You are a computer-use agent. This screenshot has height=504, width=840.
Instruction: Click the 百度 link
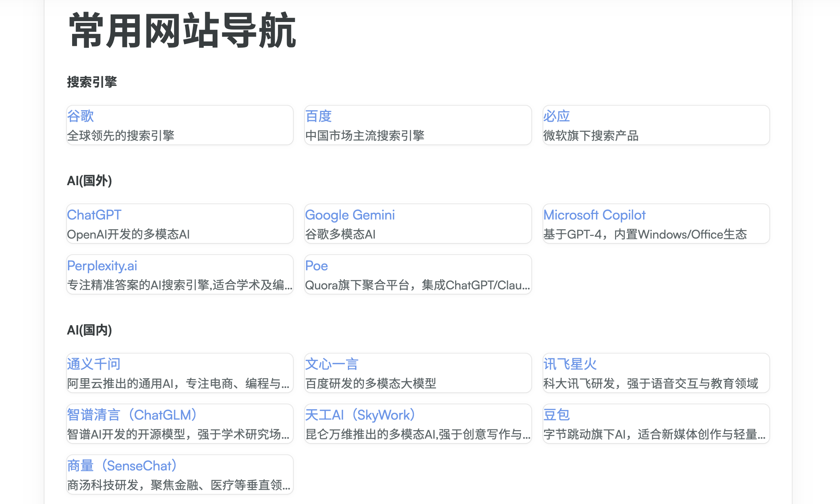[x=318, y=116]
